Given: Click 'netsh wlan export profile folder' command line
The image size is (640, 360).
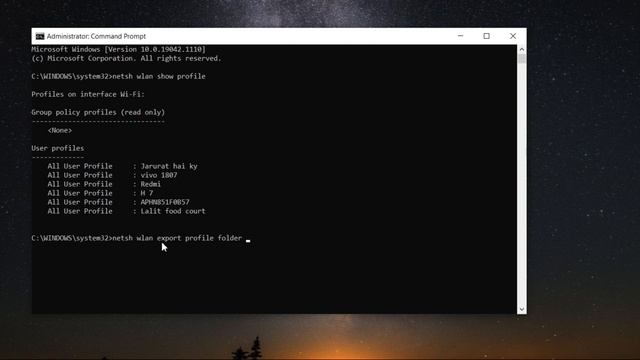Looking at the screenshot, I should pos(177,238).
